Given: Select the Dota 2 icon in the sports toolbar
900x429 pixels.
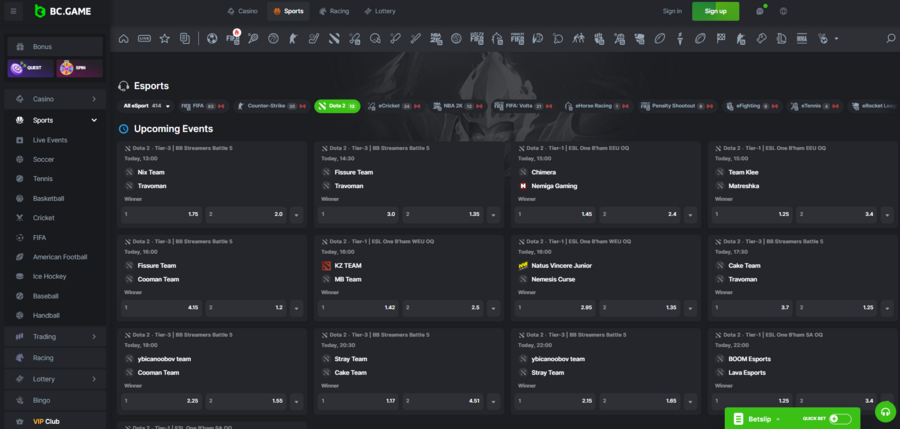Looking at the screenshot, I should coord(334,38).
